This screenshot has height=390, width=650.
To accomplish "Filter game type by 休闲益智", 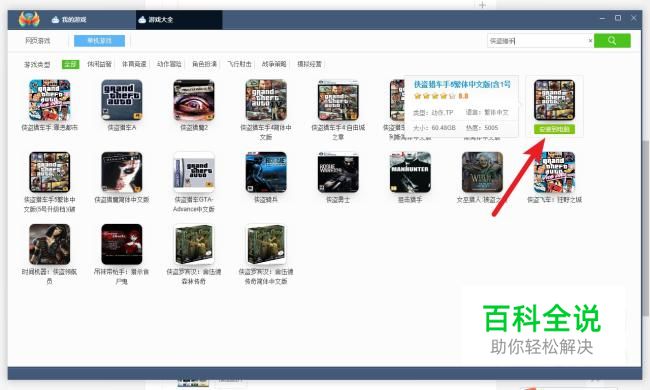I will (x=99, y=64).
